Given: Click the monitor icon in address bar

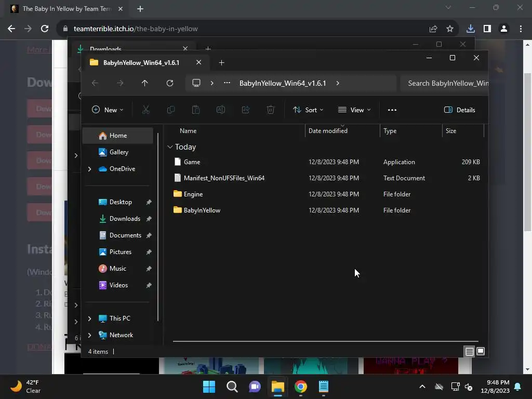Looking at the screenshot, I should pos(196,83).
